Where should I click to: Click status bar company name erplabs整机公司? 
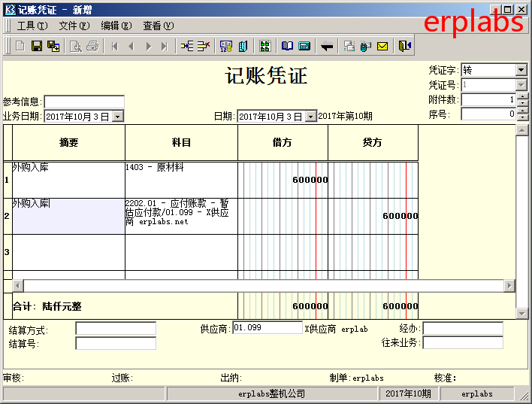coord(271,393)
